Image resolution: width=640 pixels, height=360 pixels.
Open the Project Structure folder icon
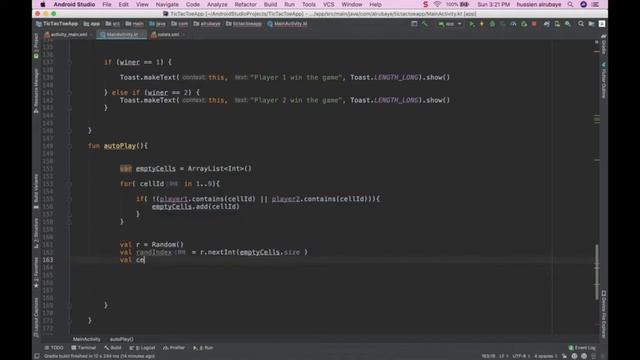(x=591, y=24)
